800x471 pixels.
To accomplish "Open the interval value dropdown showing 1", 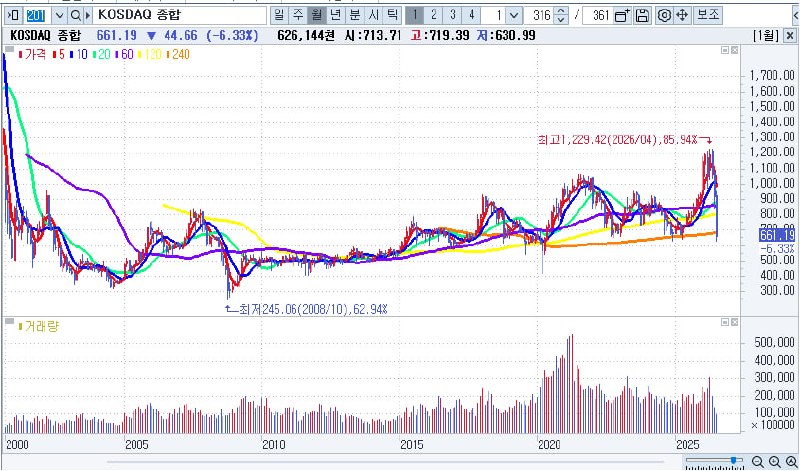I will (x=515, y=16).
